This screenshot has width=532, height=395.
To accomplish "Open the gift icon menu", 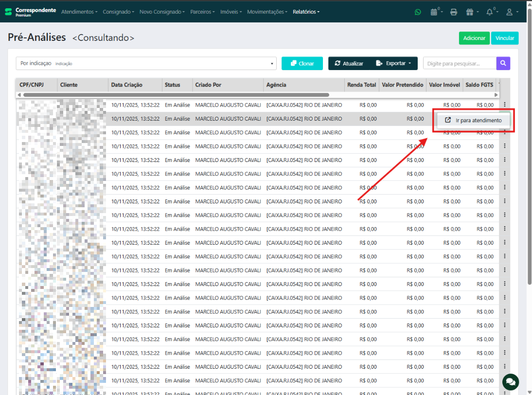I will click(471, 12).
